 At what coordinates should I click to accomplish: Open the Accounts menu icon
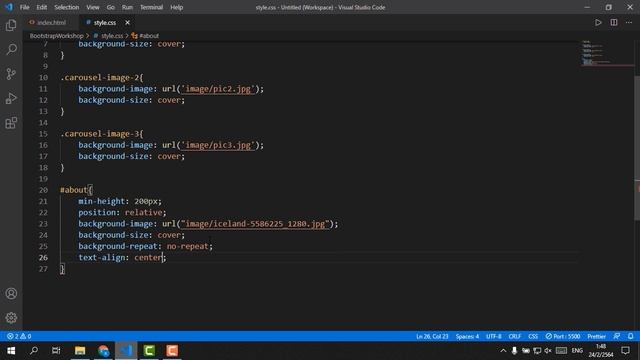coord(11,293)
